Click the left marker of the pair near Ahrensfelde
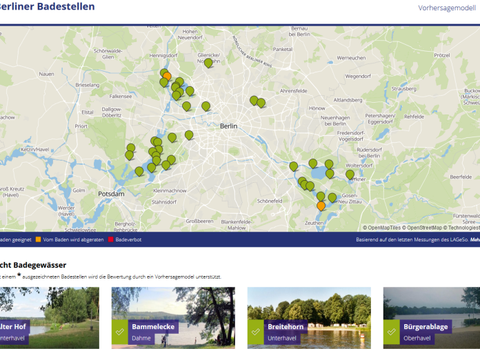Screen dimensions: 480x360 click(254, 100)
